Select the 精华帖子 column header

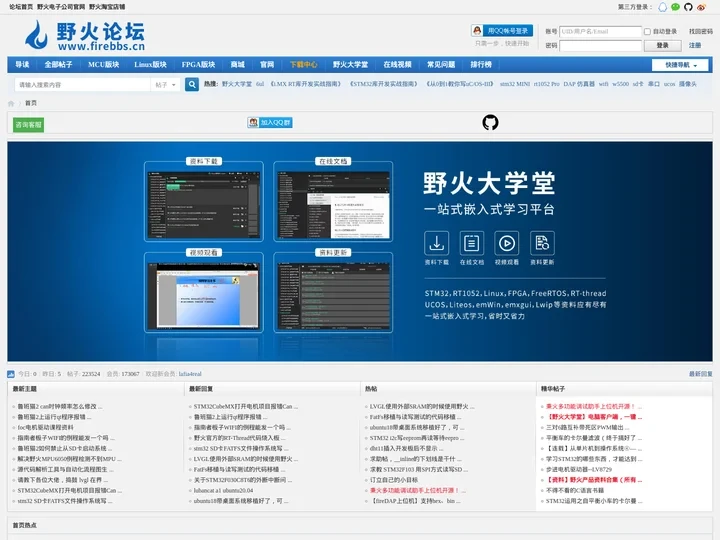(553, 389)
